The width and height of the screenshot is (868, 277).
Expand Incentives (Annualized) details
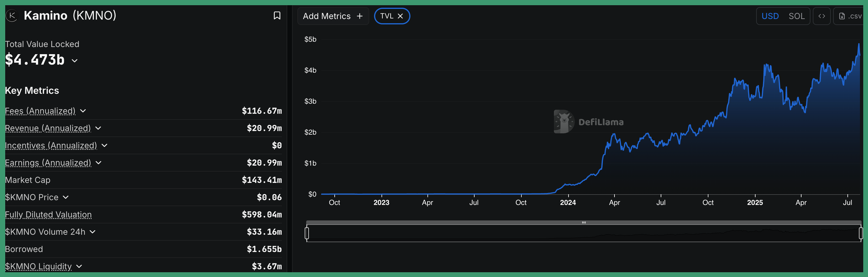(x=104, y=146)
